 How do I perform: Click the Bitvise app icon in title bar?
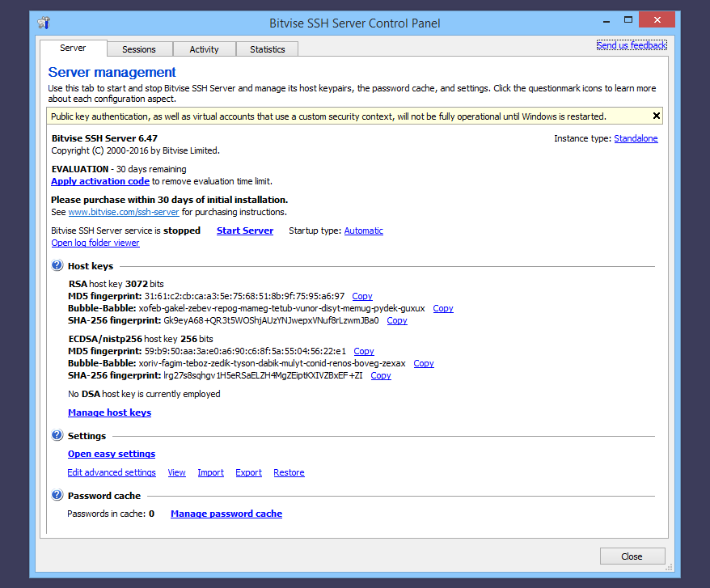tap(44, 23)
